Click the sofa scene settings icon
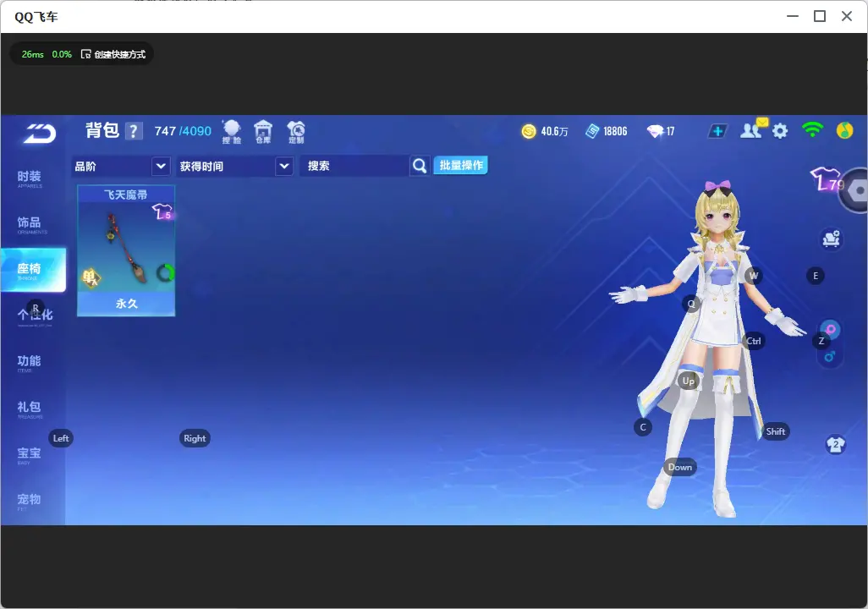 (x=831, y=239)
